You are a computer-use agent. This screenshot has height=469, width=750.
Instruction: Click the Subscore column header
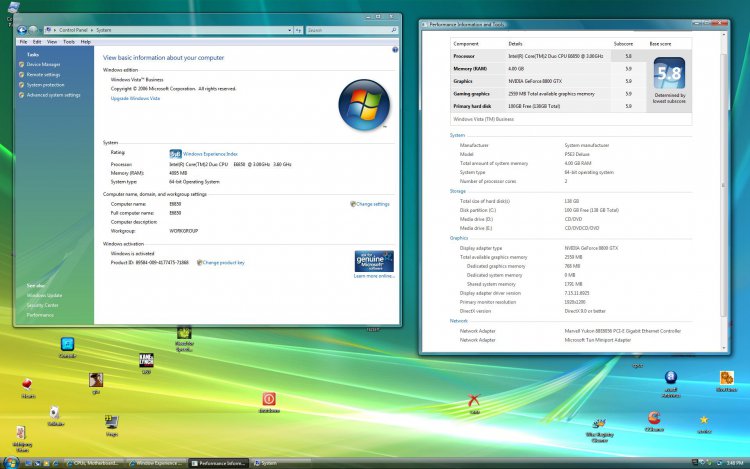pyautogui.click(x=623, y=44)
